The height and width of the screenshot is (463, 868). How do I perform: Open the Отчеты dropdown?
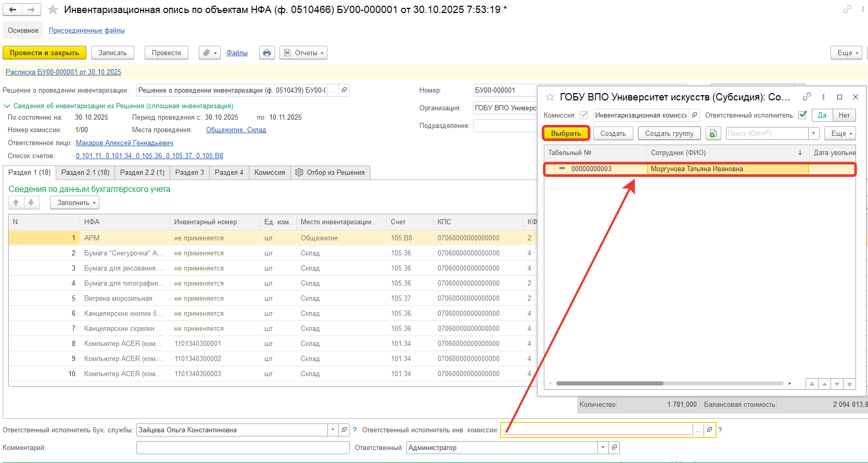(x=303, y=53)
